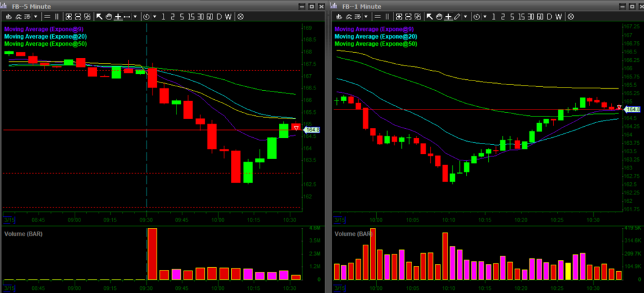Click the vertical lines icon in 5 Minute toolbar
644x293 pixels.
click(x=57, y=16)
